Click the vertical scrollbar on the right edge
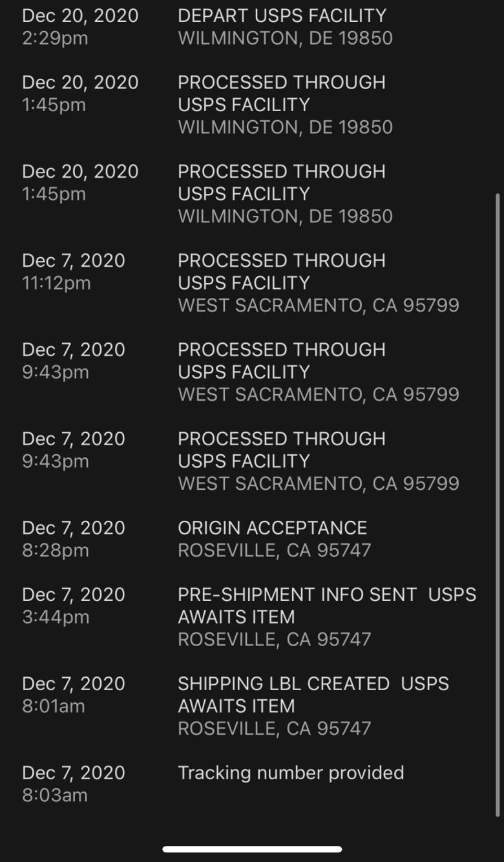The image size is (504, 862). [497, 504]
